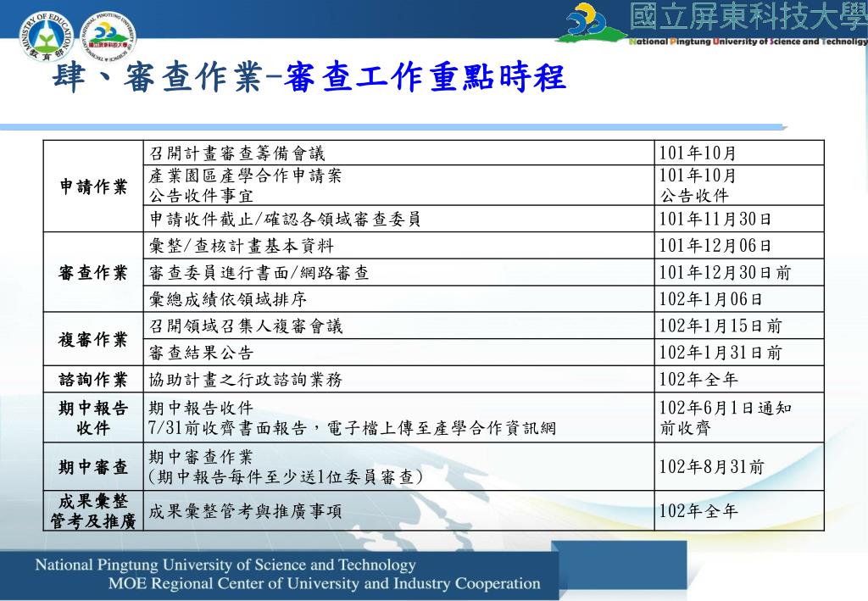Click the date 102年1月15日前
This screenshot has width=868, height=601.
tap(721, 326)
